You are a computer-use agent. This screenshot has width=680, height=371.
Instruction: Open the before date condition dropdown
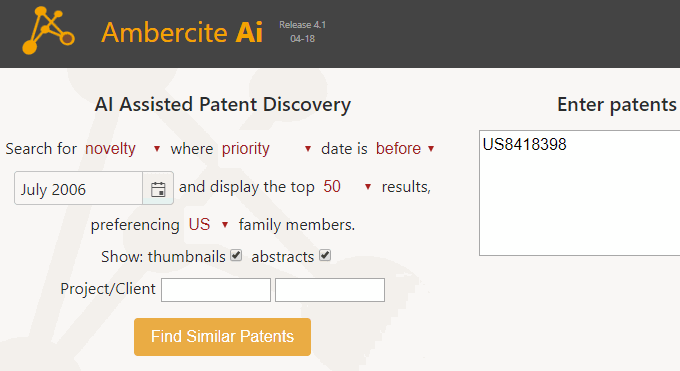405,149
